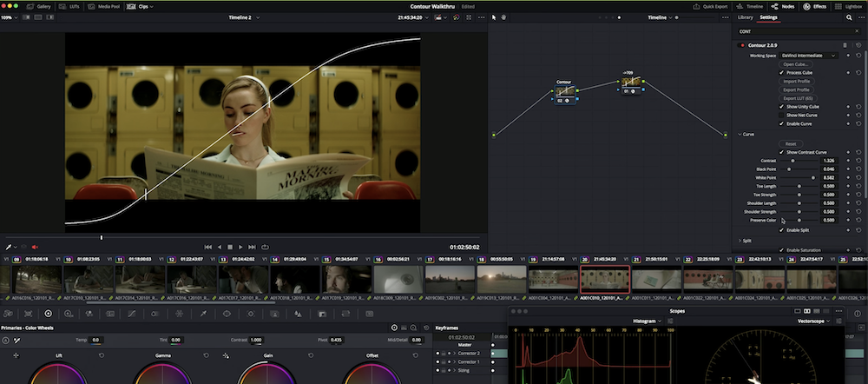The image size is (868, 384).
Task: Open the LUTs panel
Action: click(x=69, y=7)
